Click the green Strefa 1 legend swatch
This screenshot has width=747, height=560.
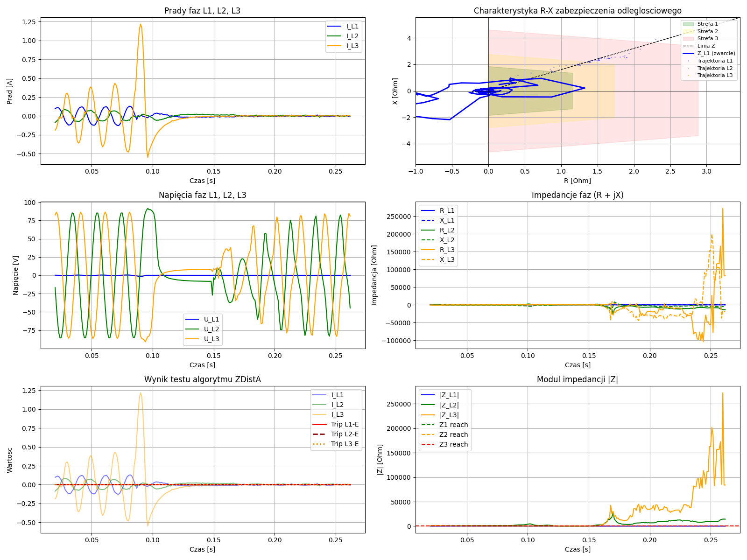[x=688, y=24]
